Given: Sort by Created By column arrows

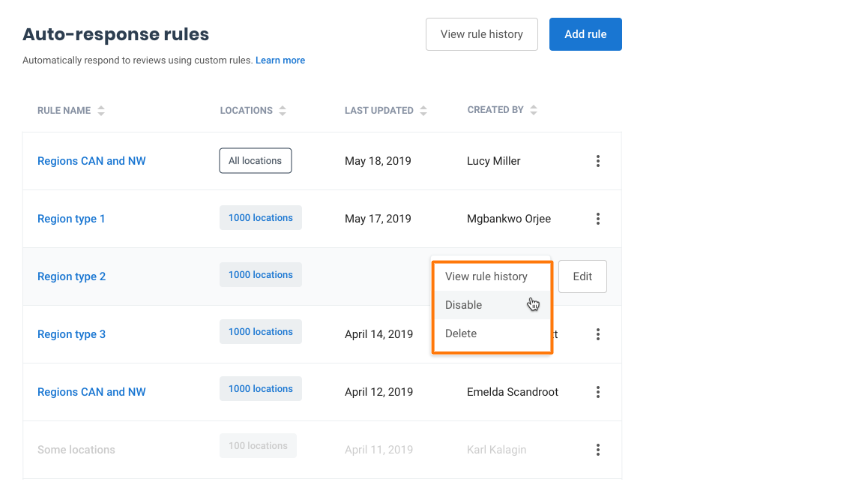Looking at the screenshot, I should tap(535, 111).
